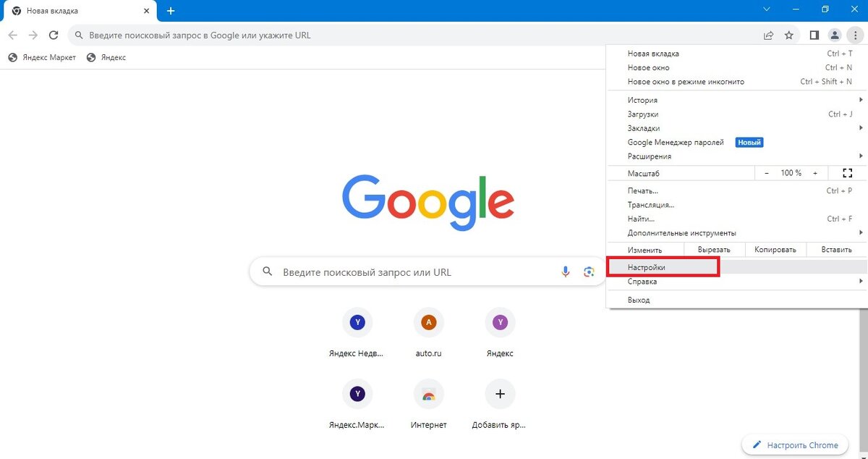This screenshot has height=459, width=868.
Task: Open Google Менеджер паролей
Action: tap(736, 143)
